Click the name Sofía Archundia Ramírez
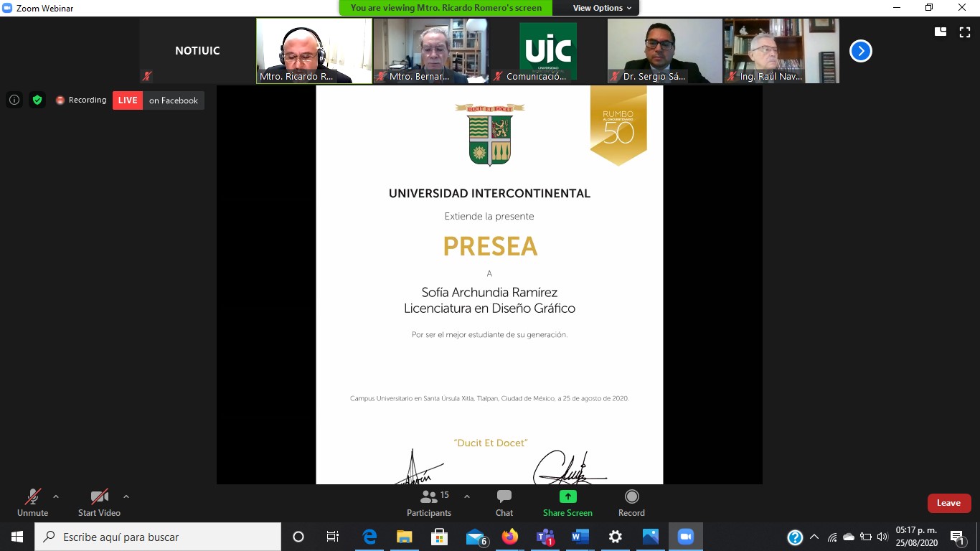 coord(489,292)
